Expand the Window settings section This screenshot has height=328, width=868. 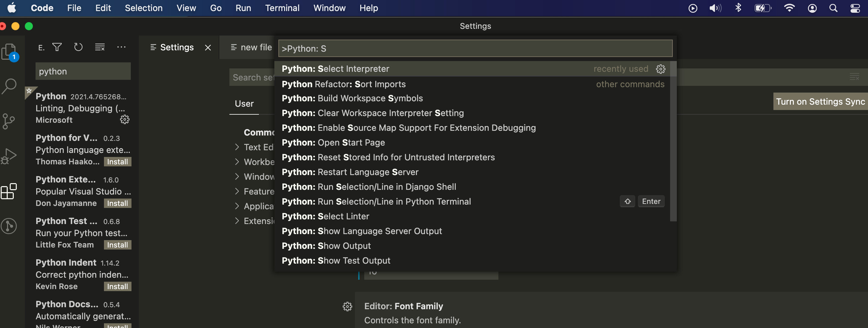coord(237,177)
